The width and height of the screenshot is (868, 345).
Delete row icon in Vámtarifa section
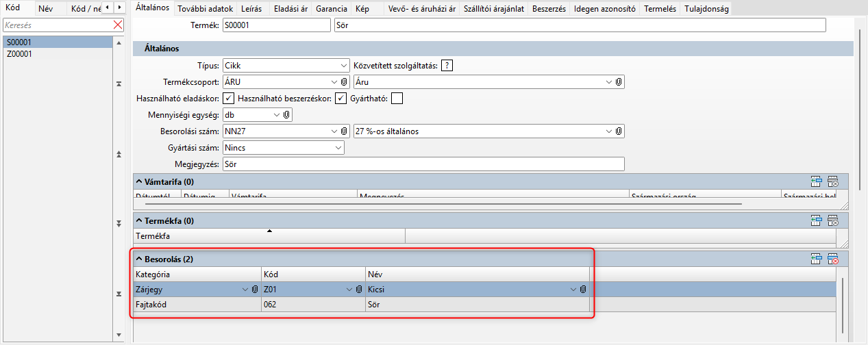pos(833,181)
